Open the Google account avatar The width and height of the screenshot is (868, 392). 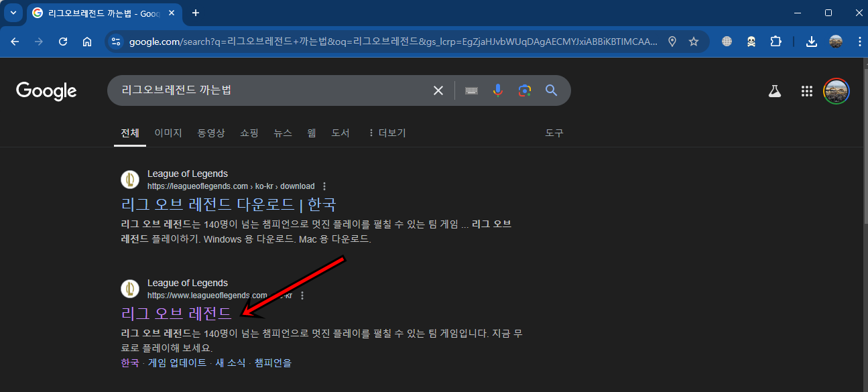click(836, 91)
